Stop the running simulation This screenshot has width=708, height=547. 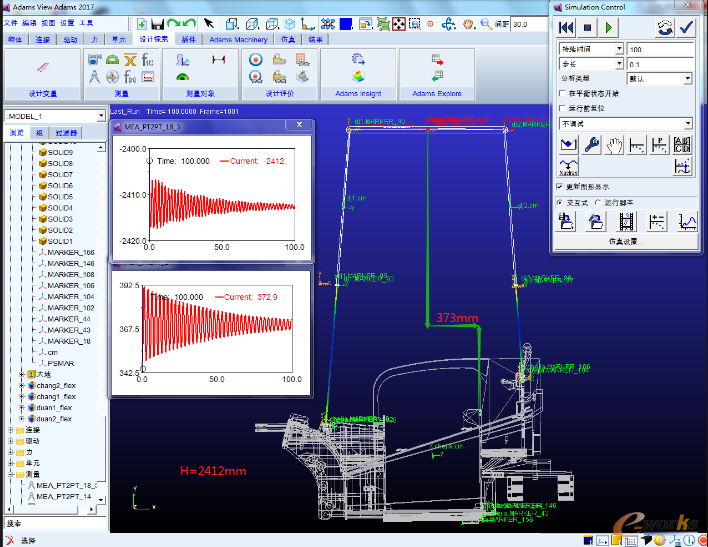coord(587,28)
